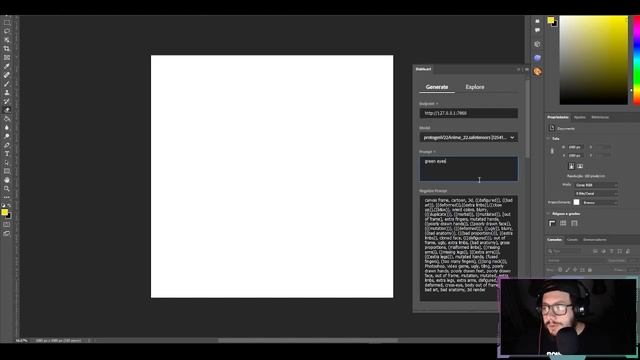Viewport: 640px width, 360px height.
Task: Click the Endpoint URL field
Action: [469, 113]
